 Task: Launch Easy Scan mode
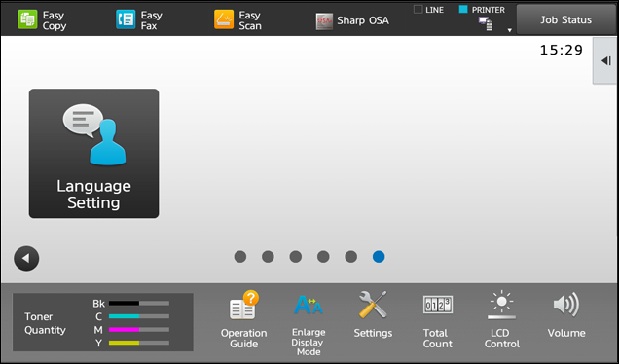click(x=238, y=19)
